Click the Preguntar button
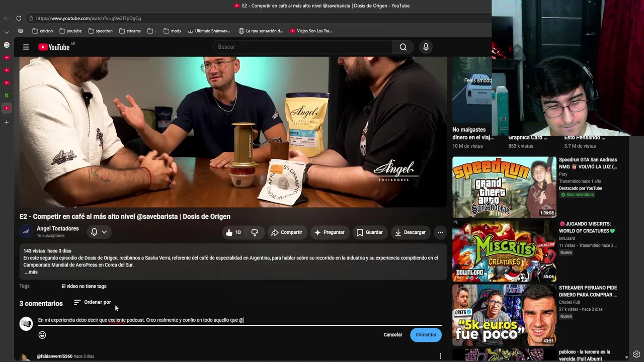 click(330, 232)
